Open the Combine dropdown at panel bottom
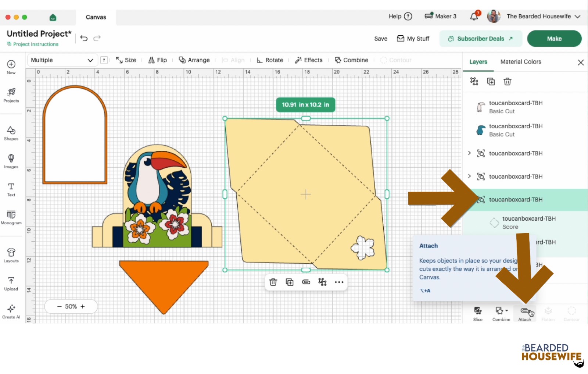This screenshot has width=588, height=374. tap(501, 314)
